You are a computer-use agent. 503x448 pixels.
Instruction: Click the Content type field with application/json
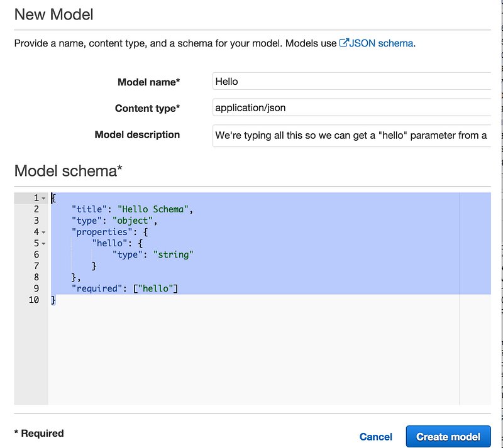[x=351, y=107]
